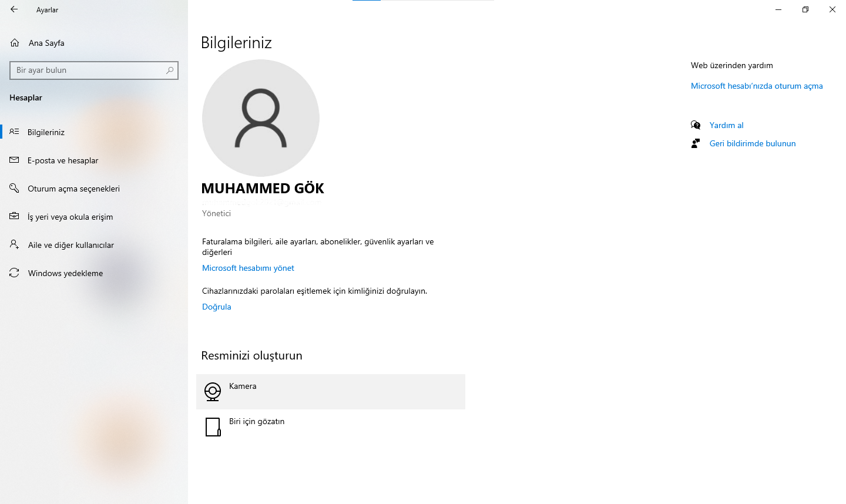Click Geri bildirimde bulunun link
The height and width of the screenshot is (504, 846).
(753, 143)
